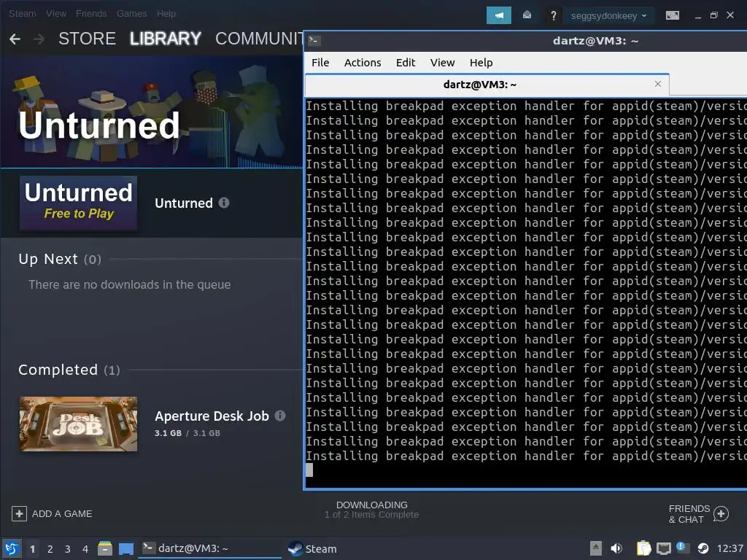The image size is (747, 560).
Task: Open the Aperture Desk Job title link
Action: pyautogui.click(x=212, y=416)
